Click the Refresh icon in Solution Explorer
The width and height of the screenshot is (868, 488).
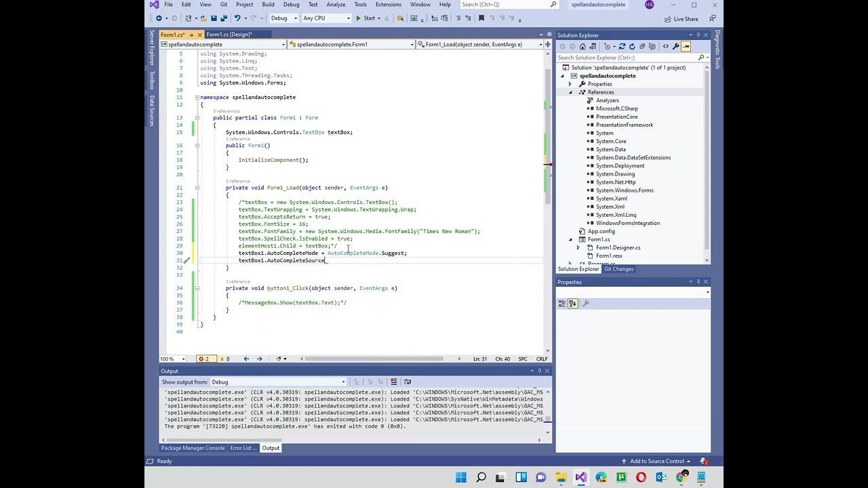tap(632, 46)
